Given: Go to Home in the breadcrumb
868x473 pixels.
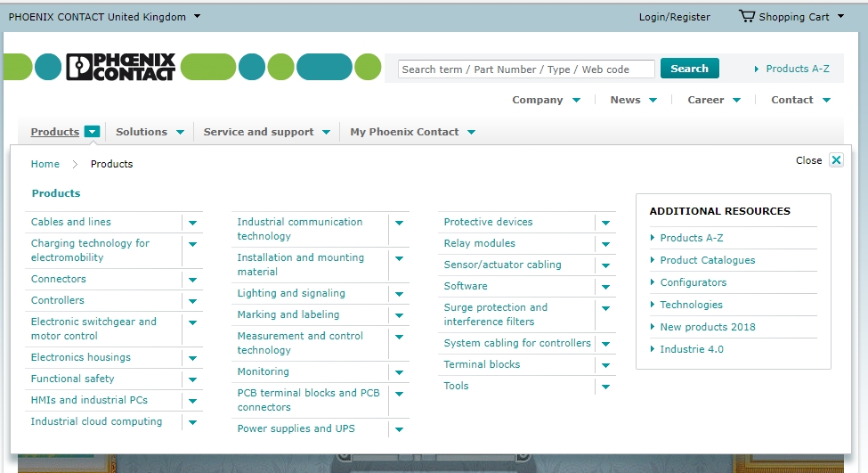Looking at the screenshot, I should tap(45, 164).
